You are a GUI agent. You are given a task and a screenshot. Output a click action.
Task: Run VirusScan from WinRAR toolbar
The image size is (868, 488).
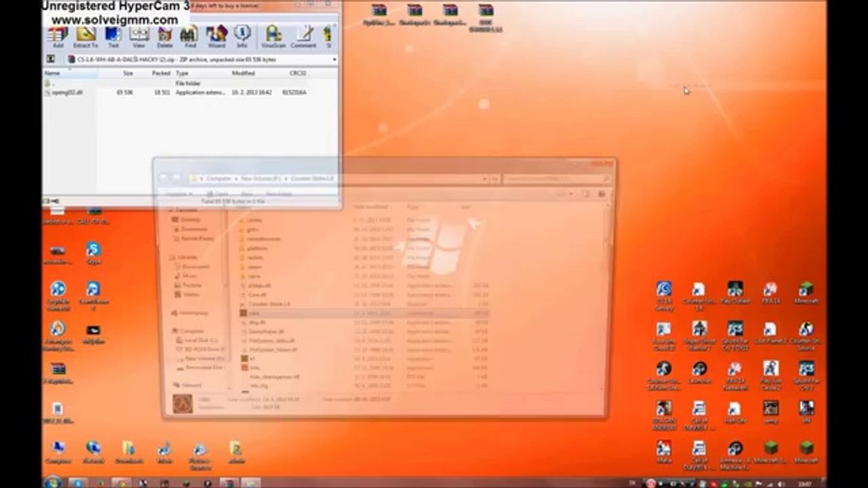tap(273, 36)
